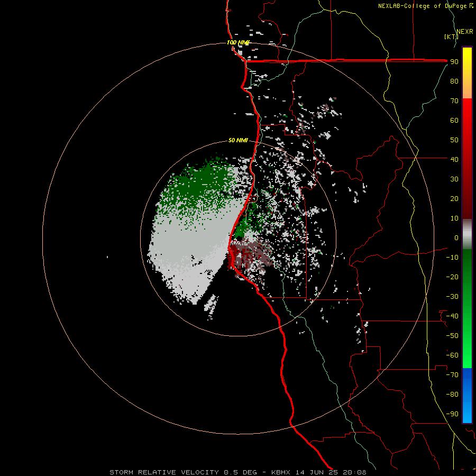
Task: Click the 90 value on velocity scale
Action: 454,62
